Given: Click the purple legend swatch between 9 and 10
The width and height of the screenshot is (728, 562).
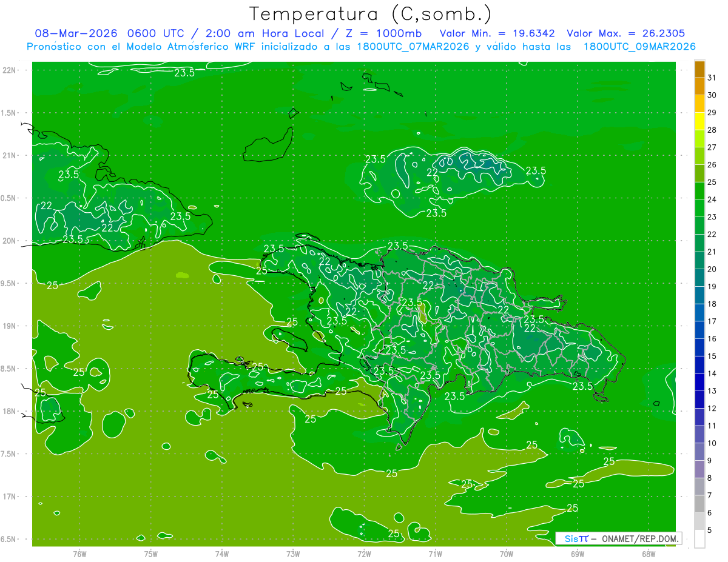Looking at the screenshot, I should (699, 452).
